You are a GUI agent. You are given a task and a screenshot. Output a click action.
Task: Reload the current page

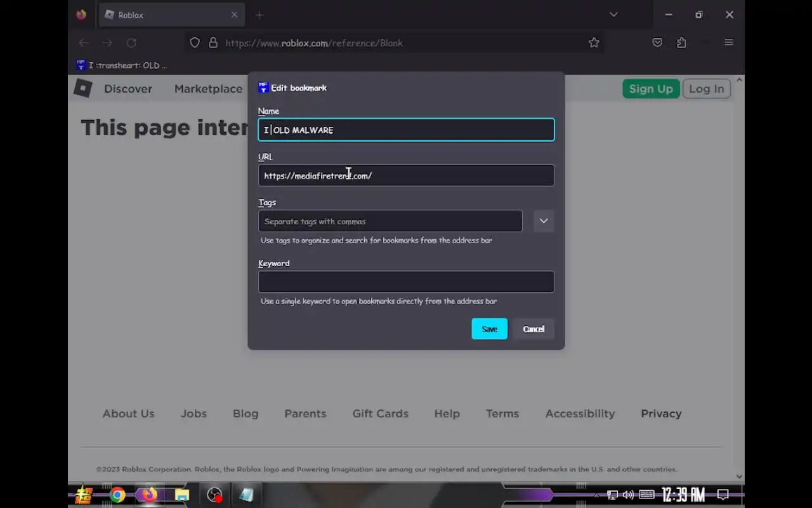[131, 43]
